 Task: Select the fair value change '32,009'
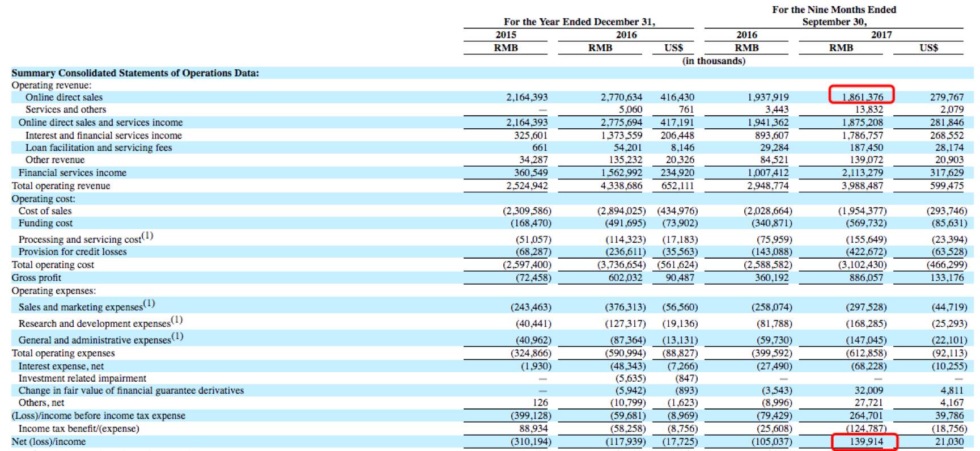coord(869,390)
